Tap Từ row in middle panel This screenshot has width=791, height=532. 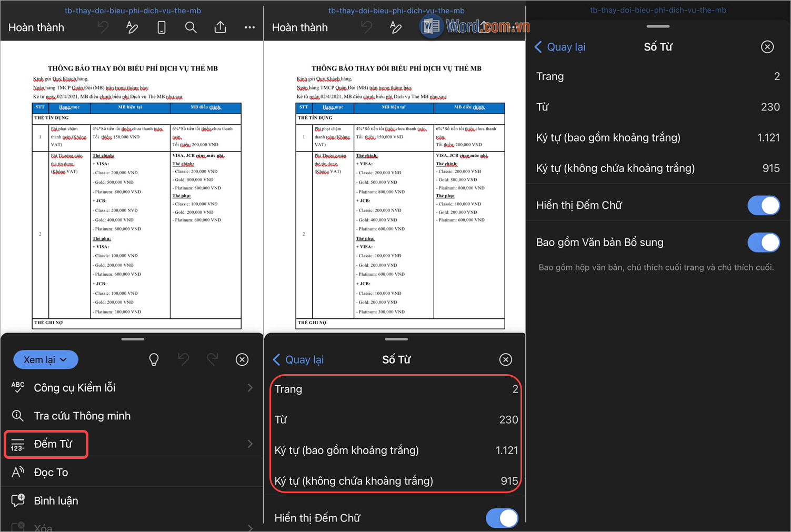tap(396, 419)
